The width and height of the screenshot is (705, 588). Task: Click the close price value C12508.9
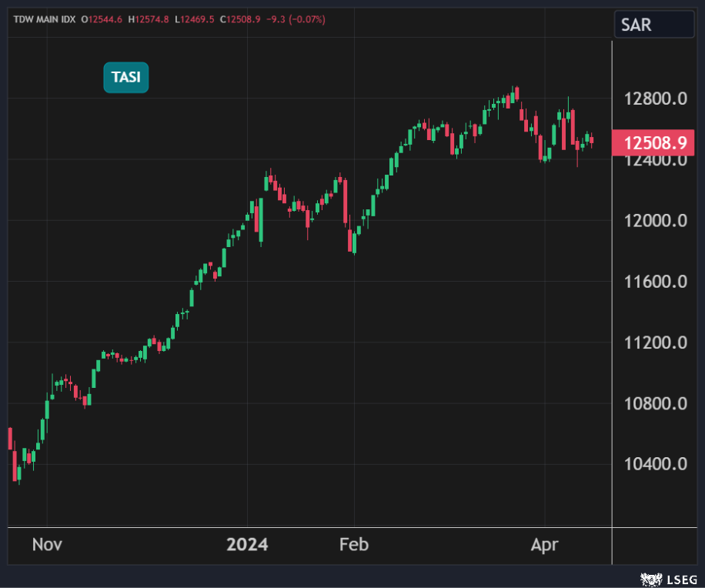coord(242,19)
